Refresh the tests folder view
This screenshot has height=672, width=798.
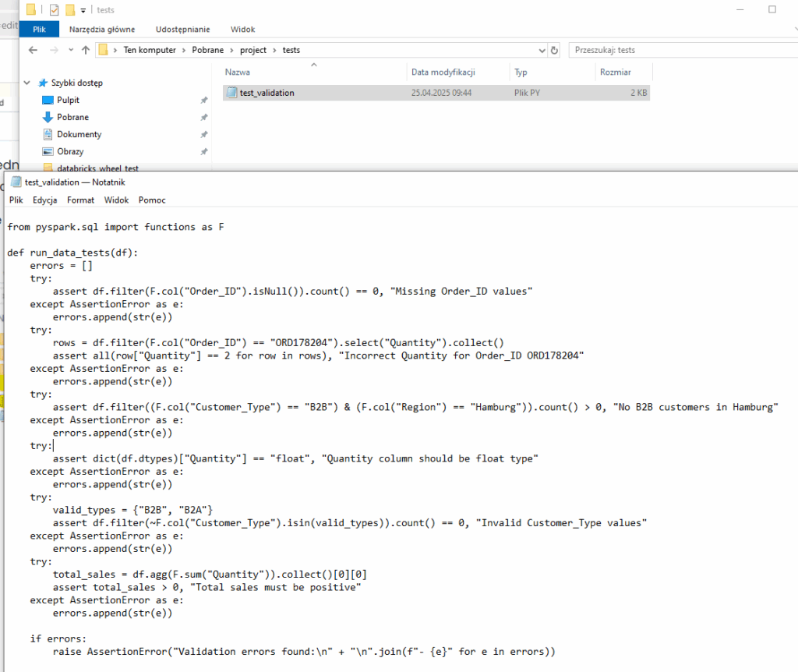click(554, 50)
